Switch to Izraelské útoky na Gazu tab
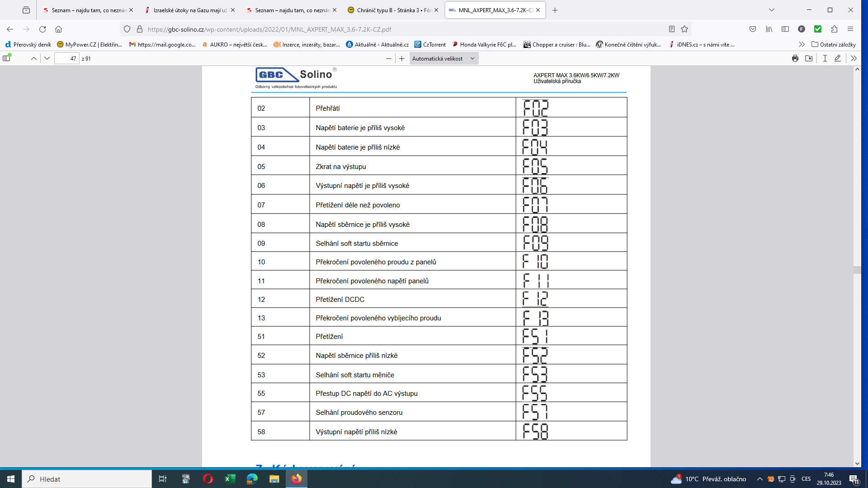868x488 pixels. 190,10
